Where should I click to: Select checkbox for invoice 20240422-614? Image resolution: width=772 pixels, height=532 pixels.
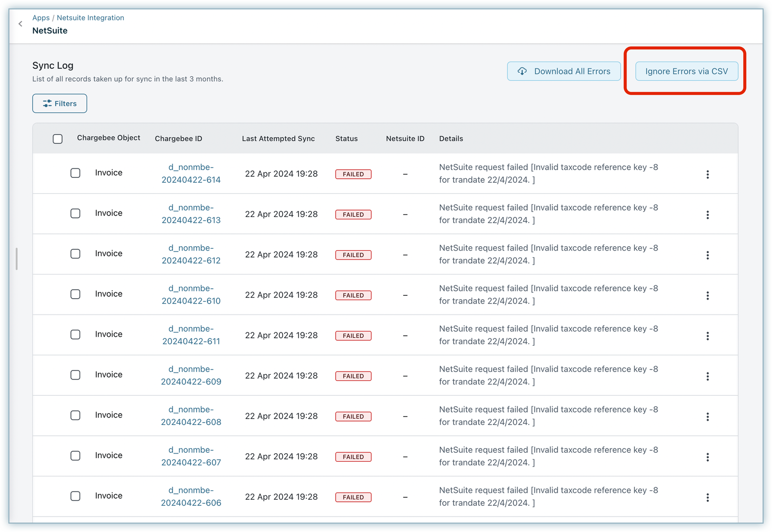pyautogui.click(x=75, y=173)
